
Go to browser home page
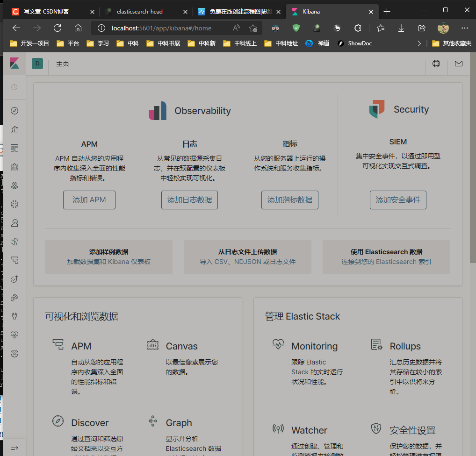pos(78,28)
